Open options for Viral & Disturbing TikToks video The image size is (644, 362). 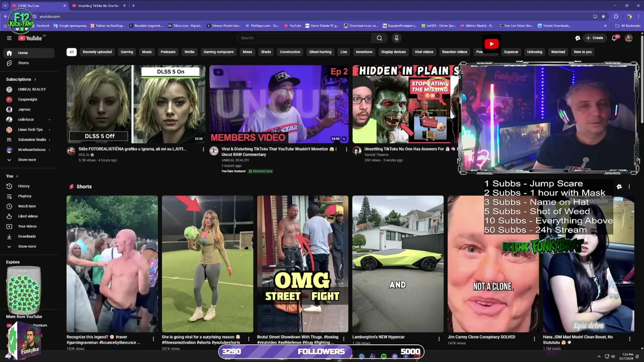click(x=346, y=149)
